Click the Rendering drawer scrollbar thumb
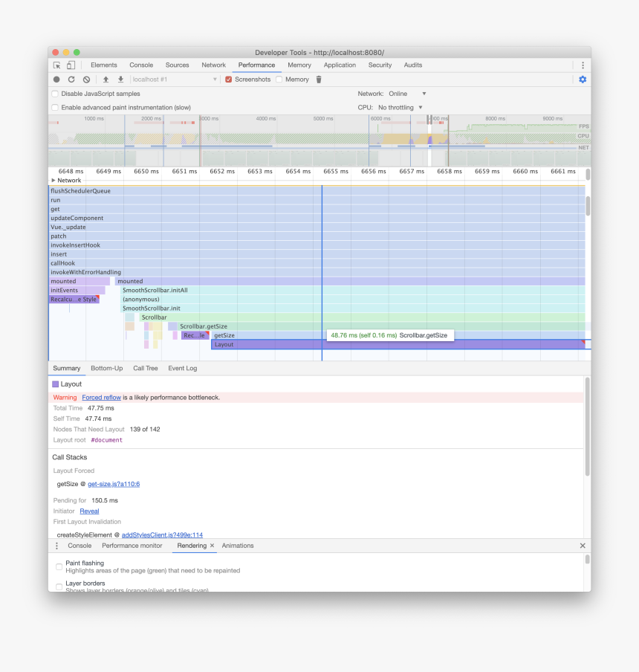The image size is (639, 672). pyautogui.click(x=588, y=559)
